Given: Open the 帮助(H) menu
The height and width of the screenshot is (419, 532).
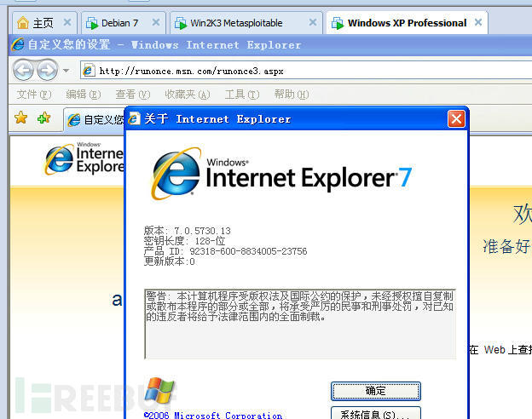Looking at the screenshot, I should 292,95.
